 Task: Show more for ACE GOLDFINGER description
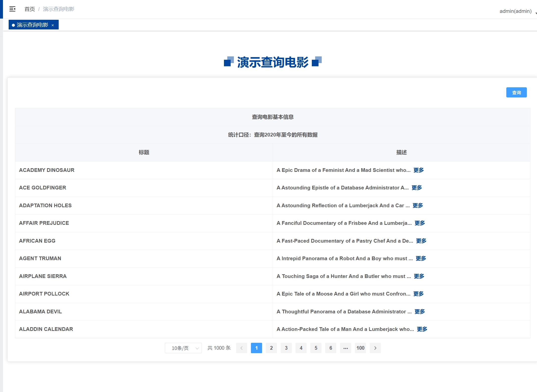[x=417, y=188]
